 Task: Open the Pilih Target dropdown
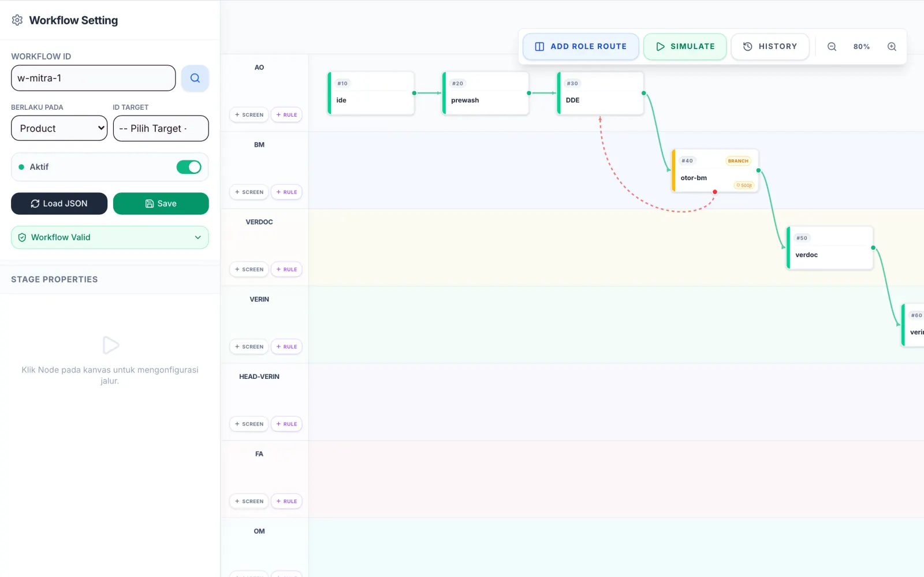point(161,128)
